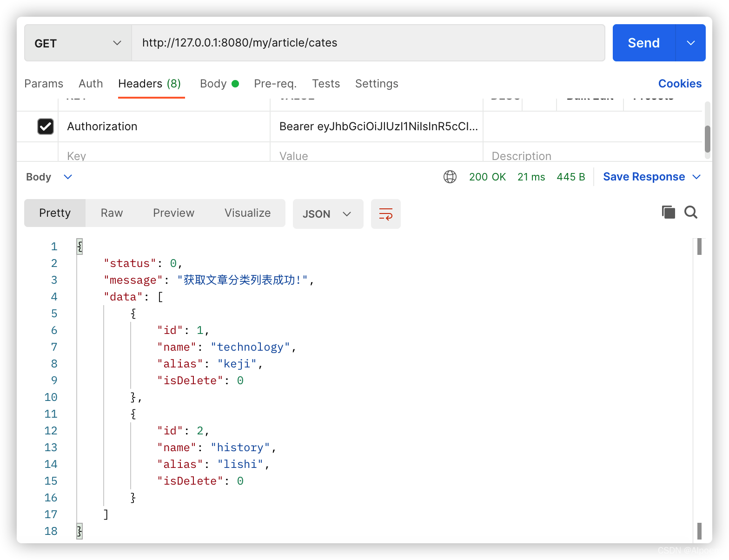Screen dimensions: 729x560
Task: Click the blue Send button
Action: coord(644,43)
